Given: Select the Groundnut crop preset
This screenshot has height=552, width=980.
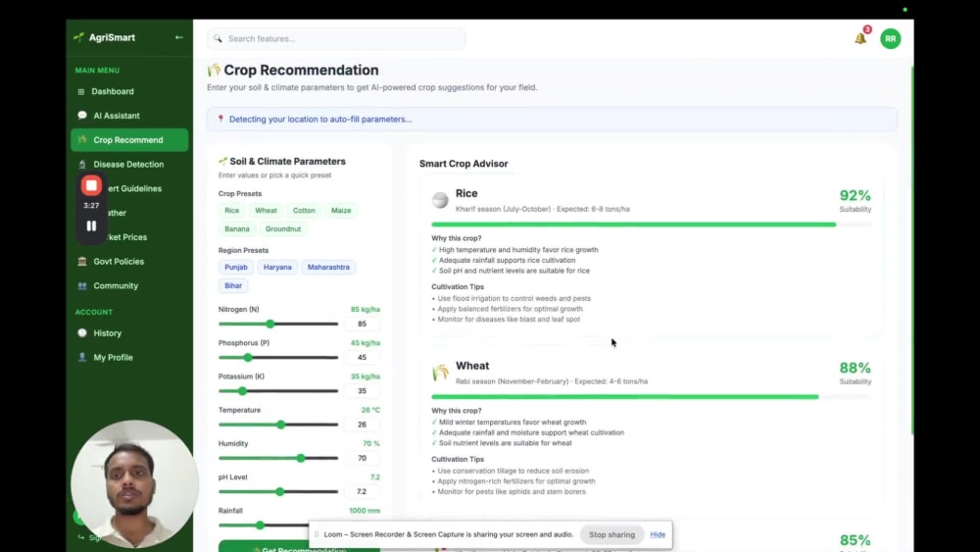Looking at the screenshot, I should pos(283,228).
